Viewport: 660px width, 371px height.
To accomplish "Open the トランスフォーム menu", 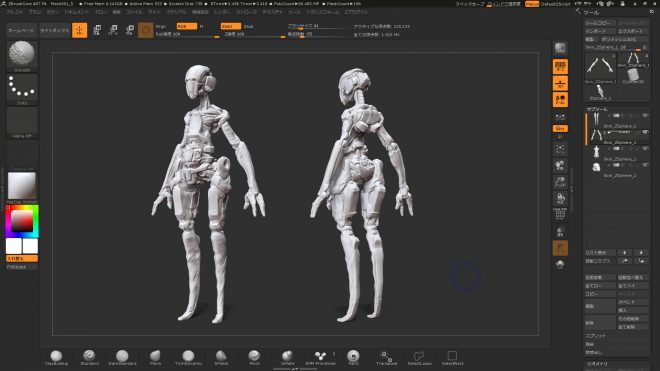I will [322, 12].
